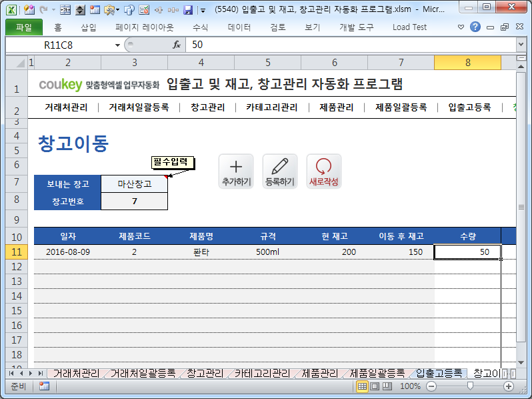This screenshot has height=399, width=532.
Task: Open the 보기 ribbon tab
Action: click(312, 27)
